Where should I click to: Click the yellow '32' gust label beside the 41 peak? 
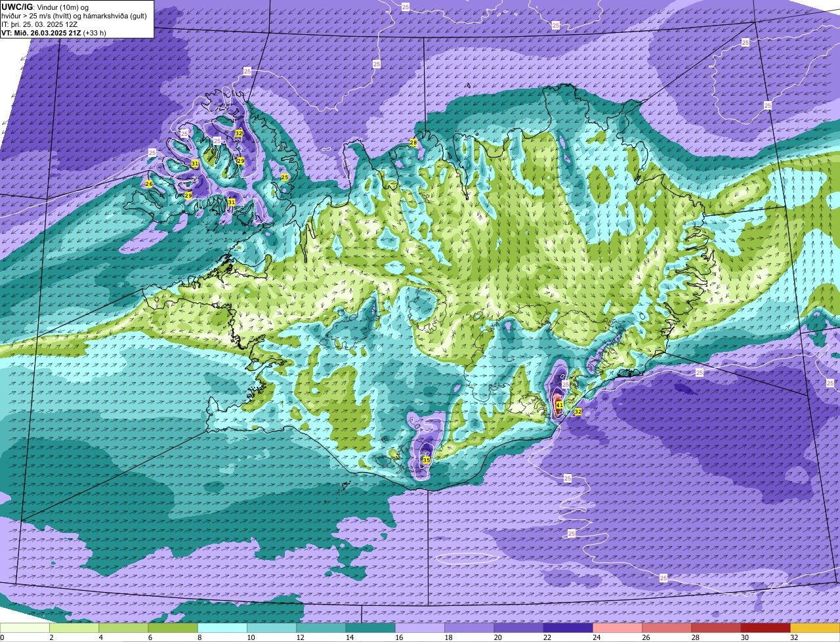point(578,412)
